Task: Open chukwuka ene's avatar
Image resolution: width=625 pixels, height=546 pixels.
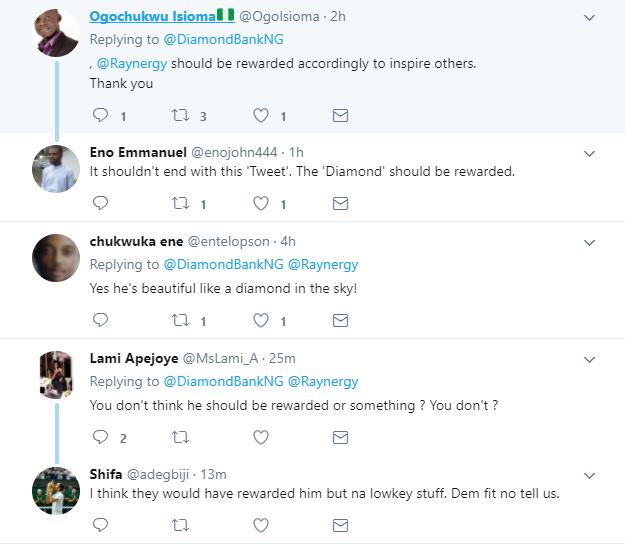Action: tap(56, 257)
